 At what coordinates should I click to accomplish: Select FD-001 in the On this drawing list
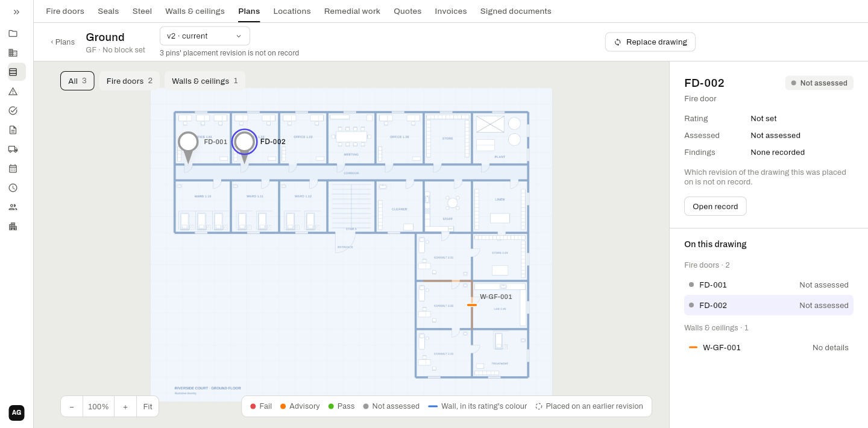[769, 285]
